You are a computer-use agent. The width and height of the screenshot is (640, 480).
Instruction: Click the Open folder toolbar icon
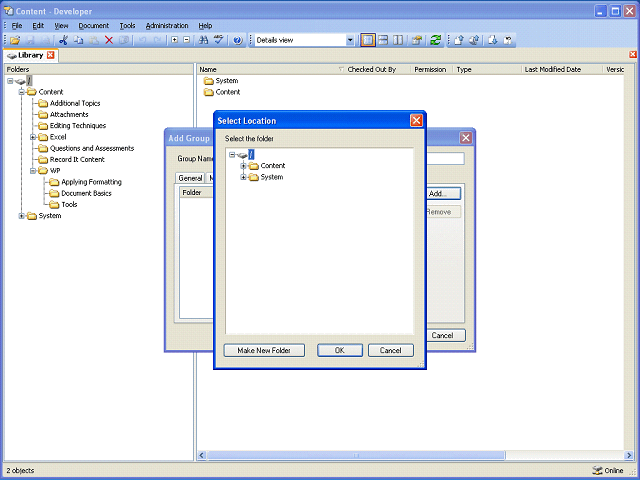tap(15, 40)
